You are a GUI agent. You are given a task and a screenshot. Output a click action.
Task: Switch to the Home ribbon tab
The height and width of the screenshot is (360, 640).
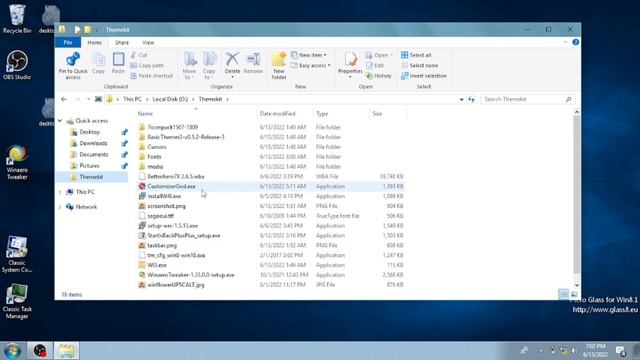click(x=94, y=42)
